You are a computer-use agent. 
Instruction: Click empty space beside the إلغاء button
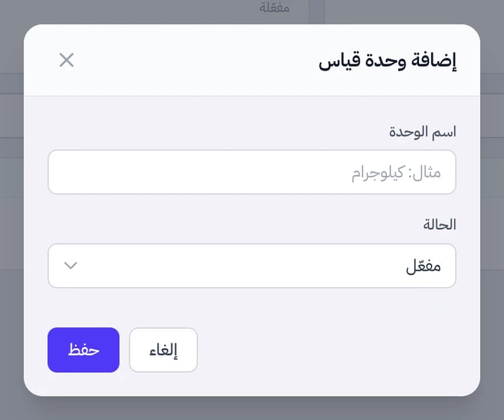click(321, 350)
